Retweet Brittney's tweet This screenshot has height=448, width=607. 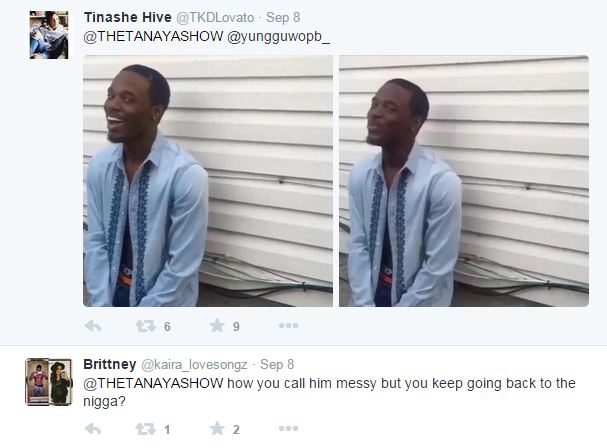click(x=146, y=429)
